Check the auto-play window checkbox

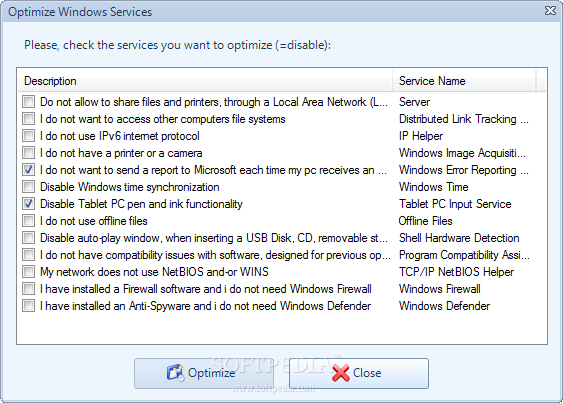(x=28, y=238)
